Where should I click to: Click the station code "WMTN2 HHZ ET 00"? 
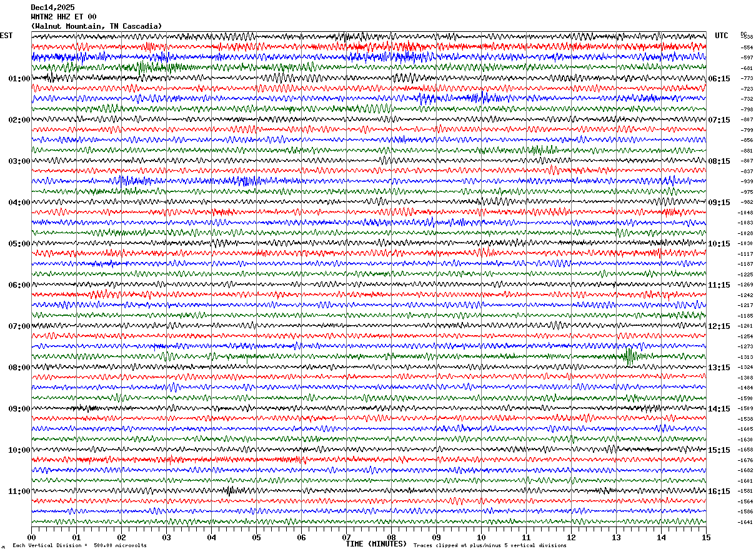[x=64, y=17]
